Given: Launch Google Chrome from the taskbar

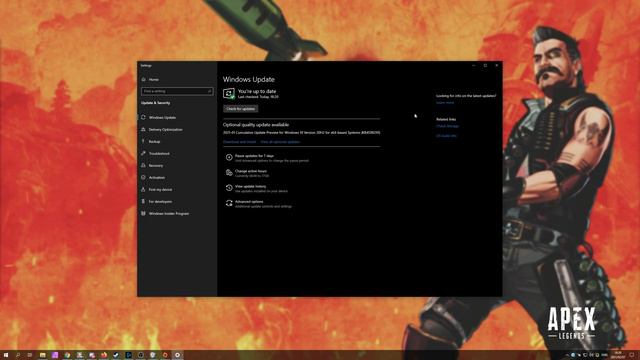Looking at the screenshot, I should (67, 355).
